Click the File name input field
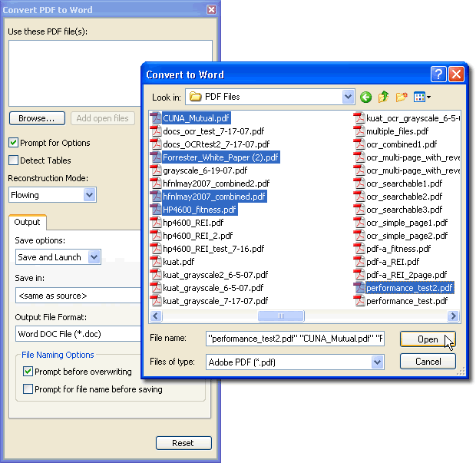Image resolution: width=476 pixels, height=463 pixels. click(x=295, y=339)
